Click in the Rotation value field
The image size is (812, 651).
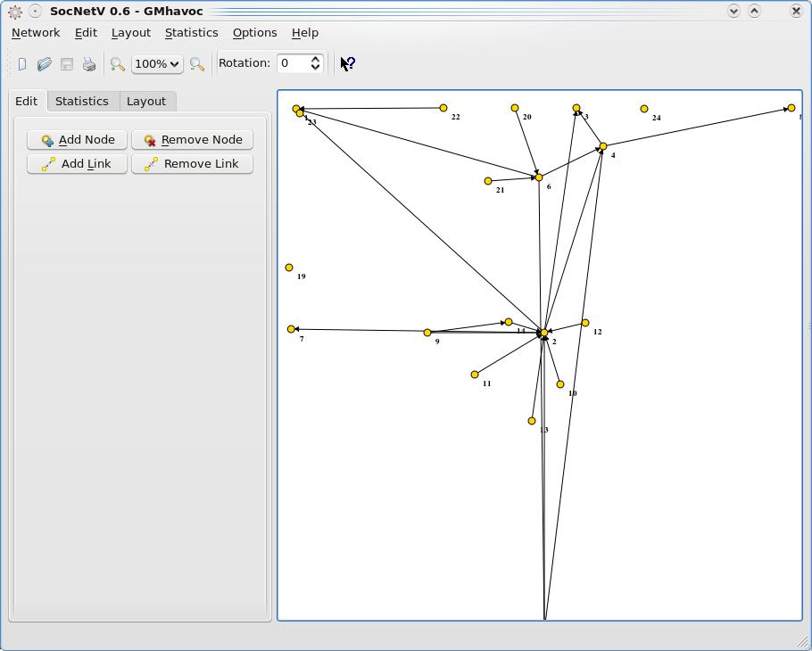[292, 63]
